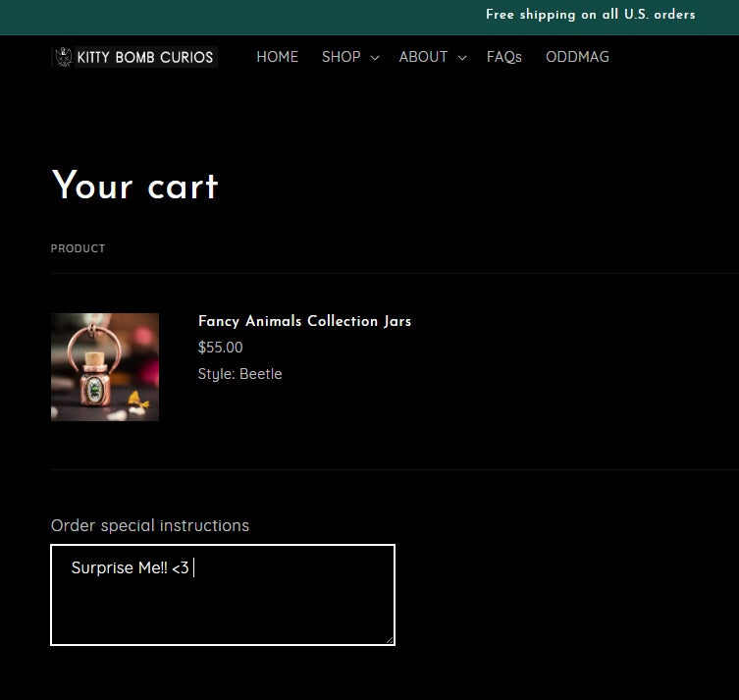Click the Style: Beetle variant text
739x700 pixels.
click(239, 374)
